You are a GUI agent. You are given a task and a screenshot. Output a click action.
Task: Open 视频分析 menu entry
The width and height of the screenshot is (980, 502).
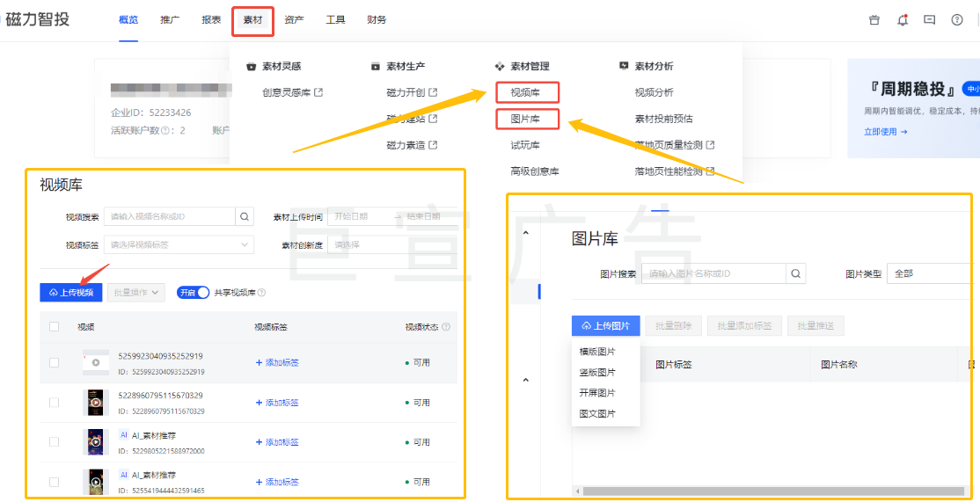pos(655,92)
